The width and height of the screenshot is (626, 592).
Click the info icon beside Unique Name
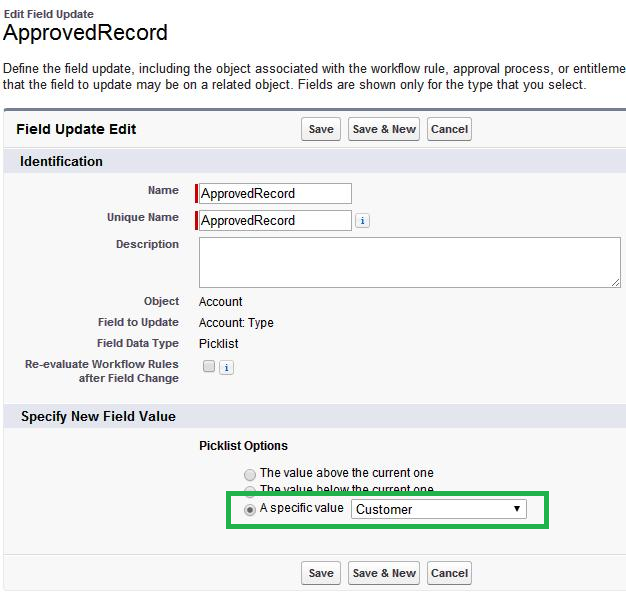click(362, 221)
